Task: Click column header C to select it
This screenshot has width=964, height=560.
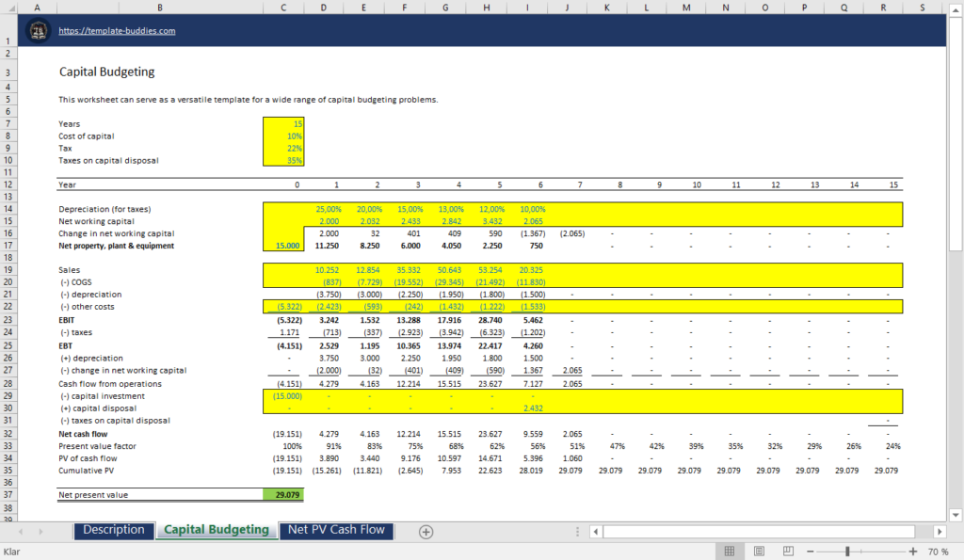Action: point(283,7)
